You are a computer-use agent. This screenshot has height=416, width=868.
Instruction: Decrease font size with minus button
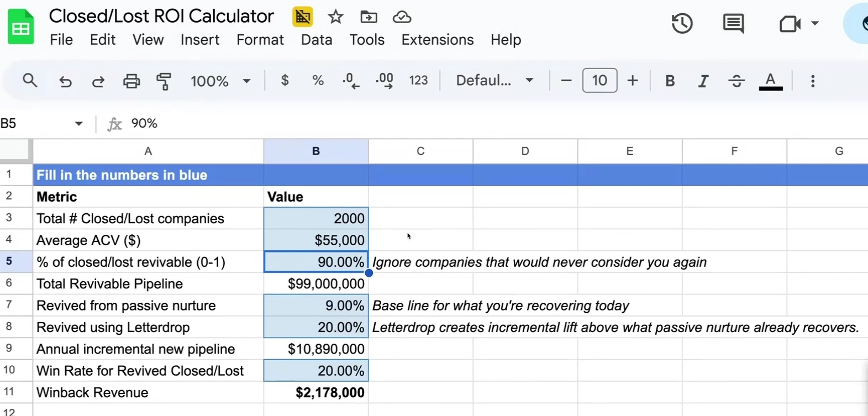pyautogui.click(x=566, y=81)
